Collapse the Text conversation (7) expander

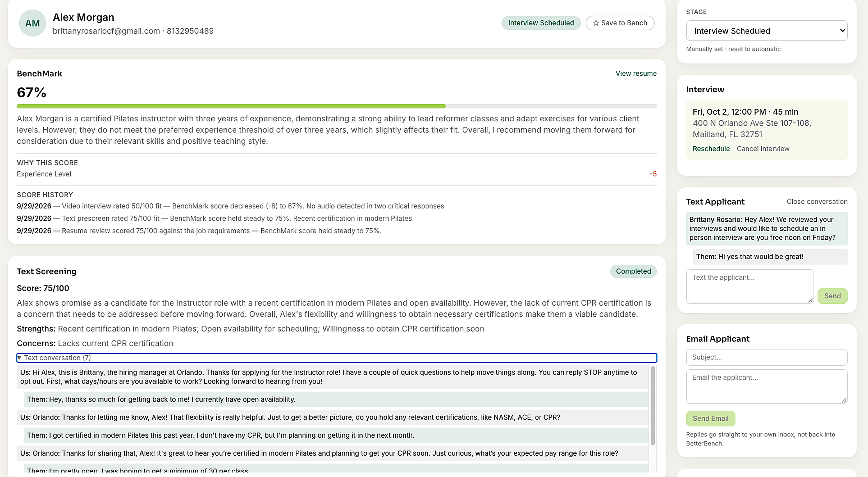coord(337,358)
